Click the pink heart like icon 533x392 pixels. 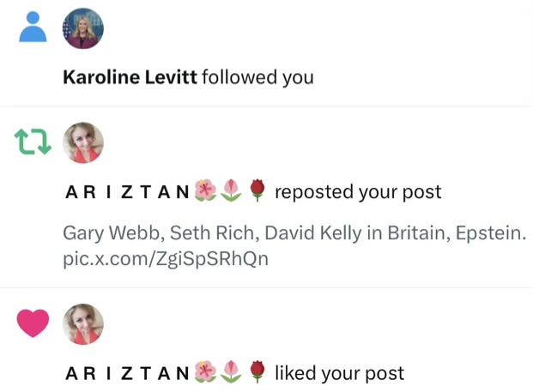coord(33,323)
